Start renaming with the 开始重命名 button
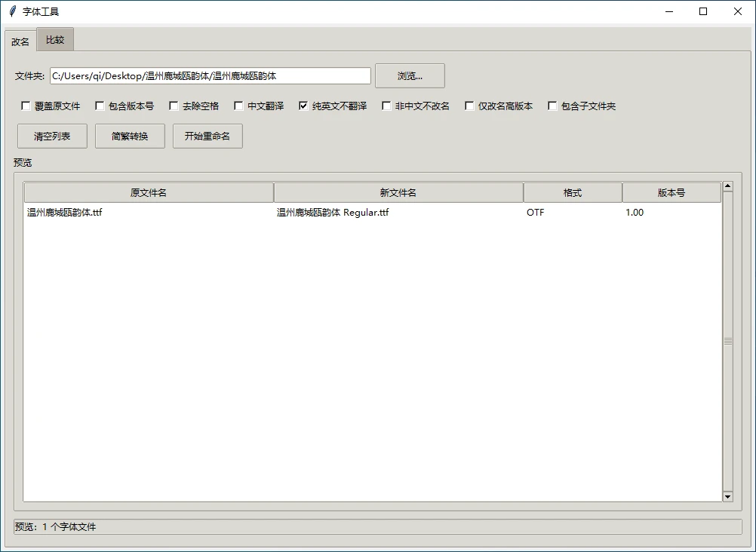 point(207,136)
